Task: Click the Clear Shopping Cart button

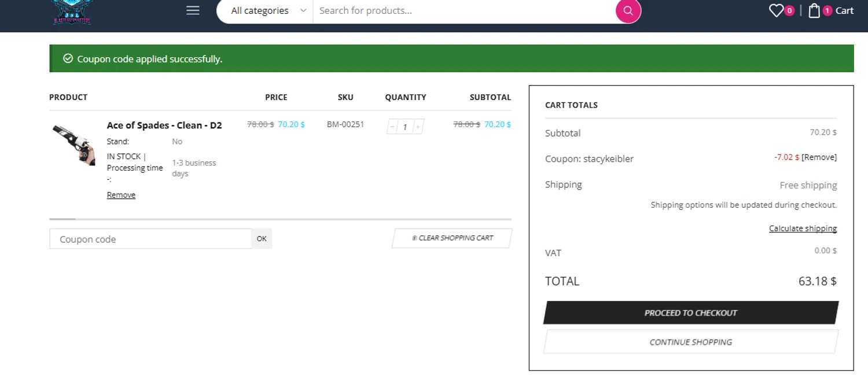Action: click(x=452, y=238)
